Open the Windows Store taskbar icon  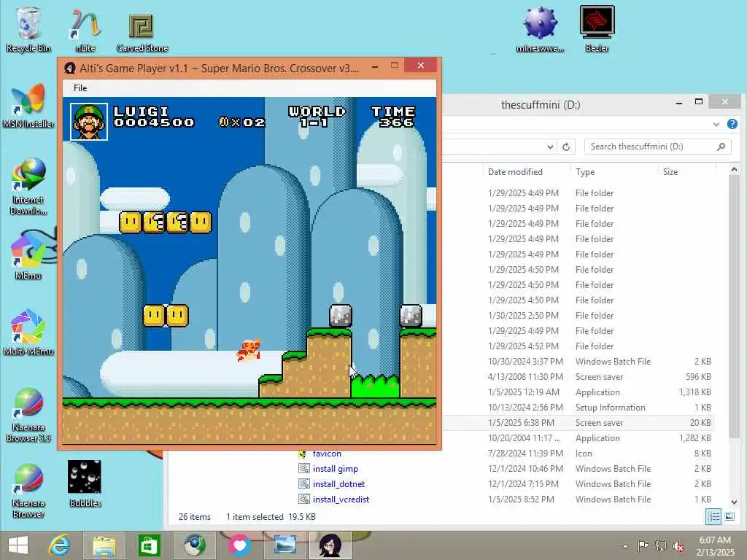coord(149,545)
